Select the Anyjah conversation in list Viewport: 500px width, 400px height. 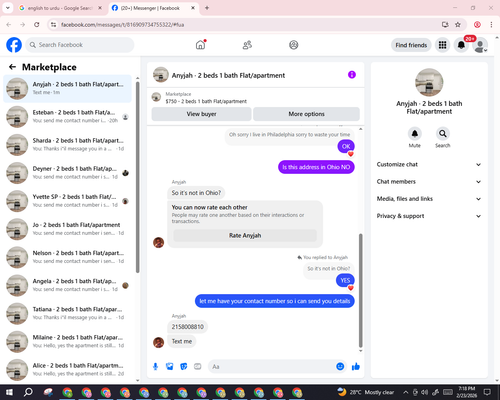click(67, 89)
